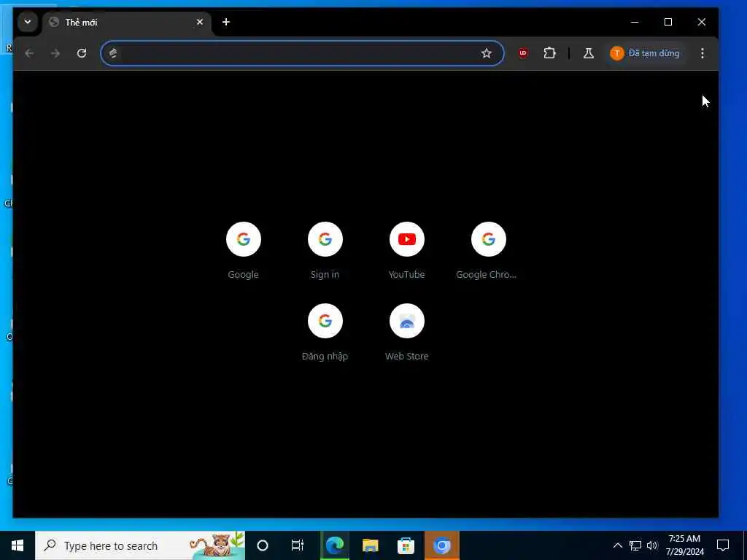Image resolution: width=747 pixels, height=560 pixels.
Task: Click the "Google" shortcut label
Action: [243, 275]
